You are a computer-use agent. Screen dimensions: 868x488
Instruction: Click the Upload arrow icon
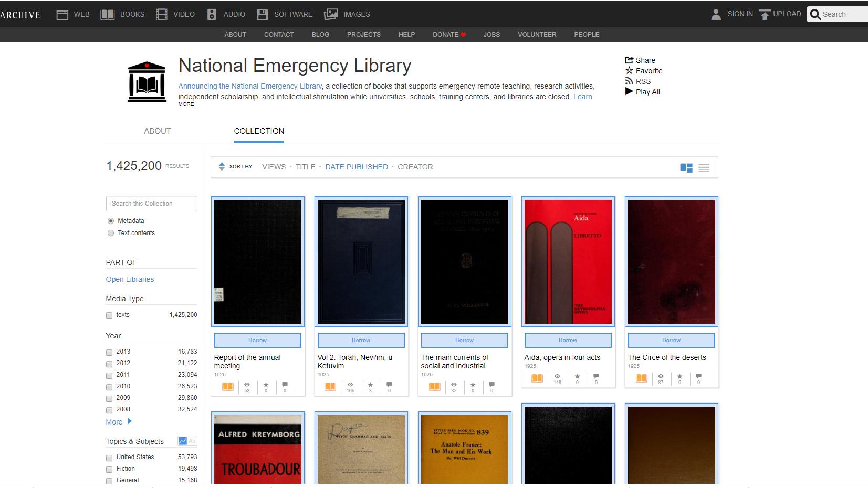coord(765,14)
